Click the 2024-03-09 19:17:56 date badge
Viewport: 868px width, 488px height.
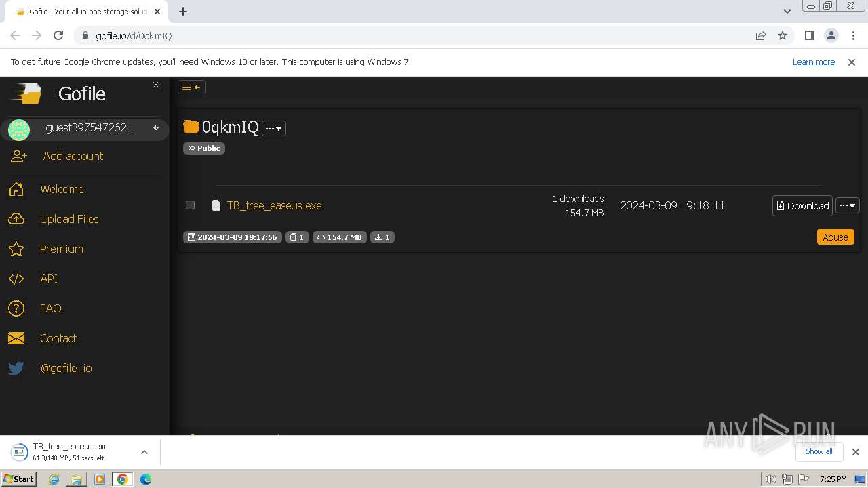(x=233, y=237)
